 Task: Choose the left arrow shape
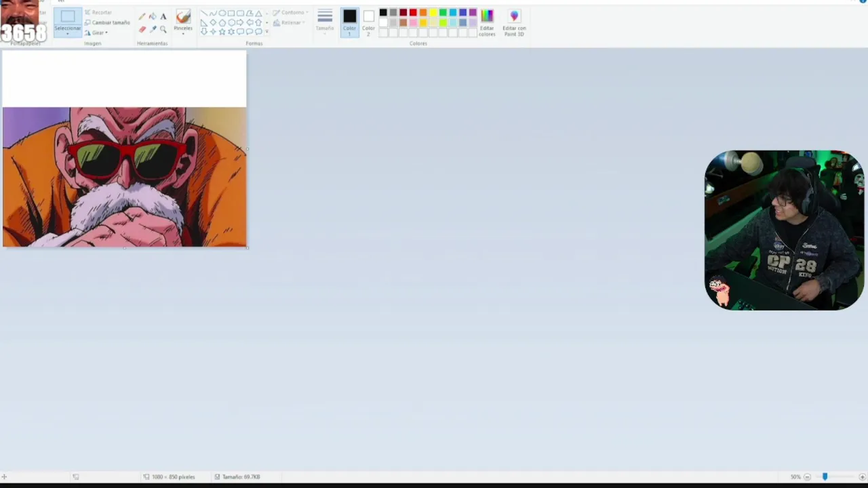point(250,22)
